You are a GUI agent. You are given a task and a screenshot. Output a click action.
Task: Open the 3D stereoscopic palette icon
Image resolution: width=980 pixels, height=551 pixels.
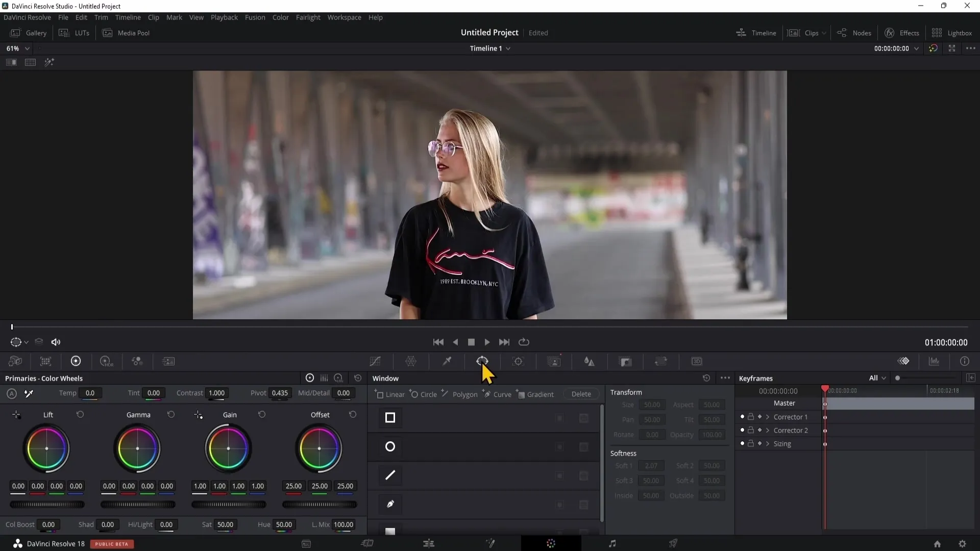coord(697,361)
